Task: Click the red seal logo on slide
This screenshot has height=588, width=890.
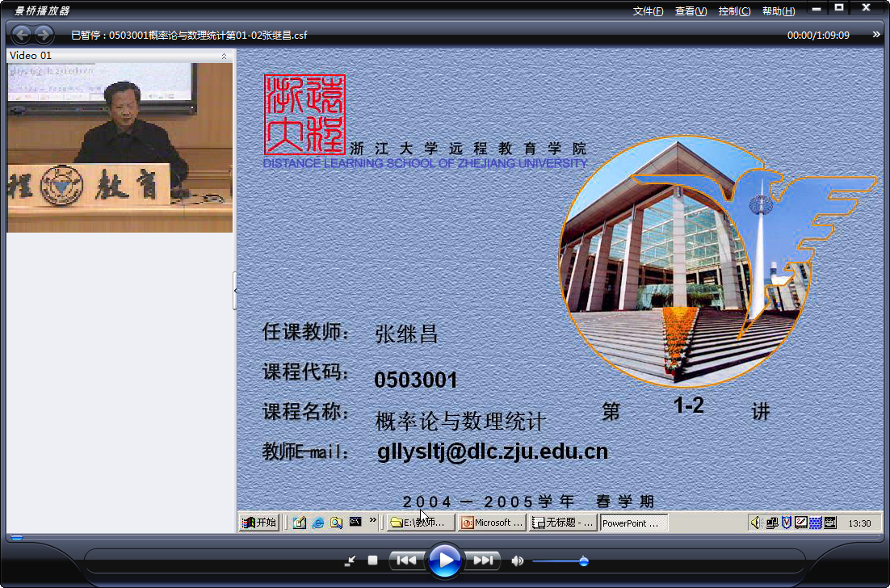Action: click(x=304, y=115)
